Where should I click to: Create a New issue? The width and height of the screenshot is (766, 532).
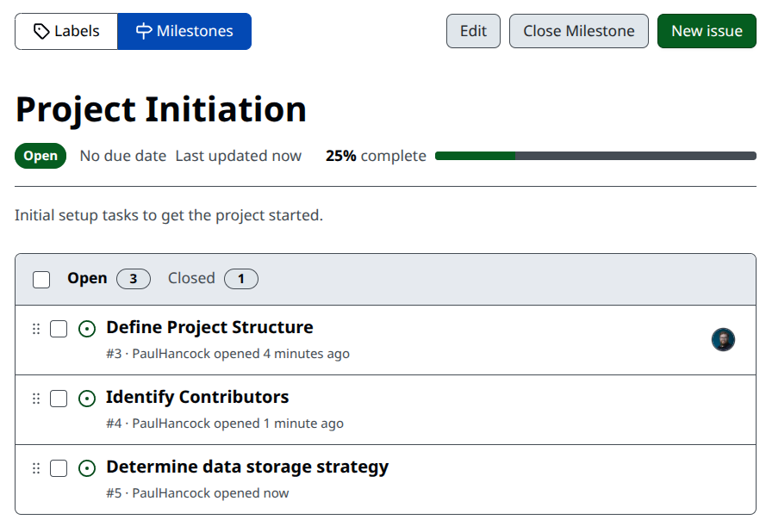[x=706, y=31]
